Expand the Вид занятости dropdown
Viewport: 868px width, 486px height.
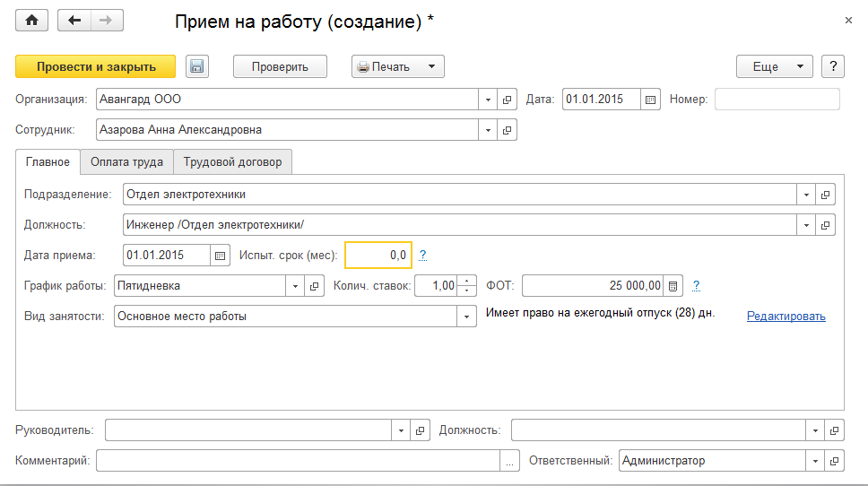466,317
